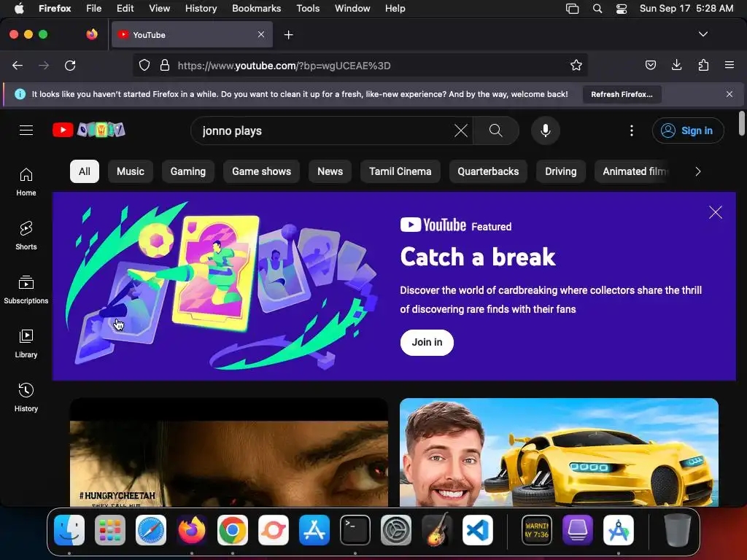Click the Refresh Firefox... button
The width and height of the screenshot is (747, 560).
pyautogui.click(x=622, y=94)
